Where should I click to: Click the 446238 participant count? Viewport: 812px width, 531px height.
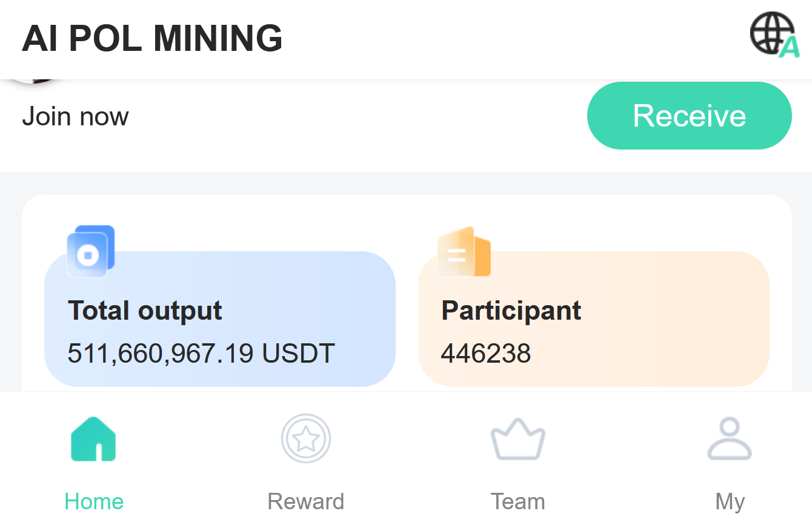coord(485,353)
